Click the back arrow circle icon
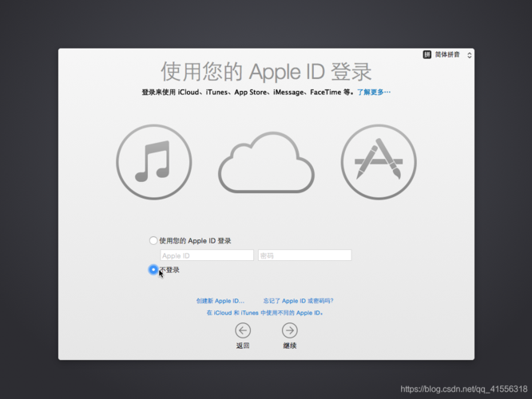Viewport: 532px width, 399px height. click(x=243, y=330)
